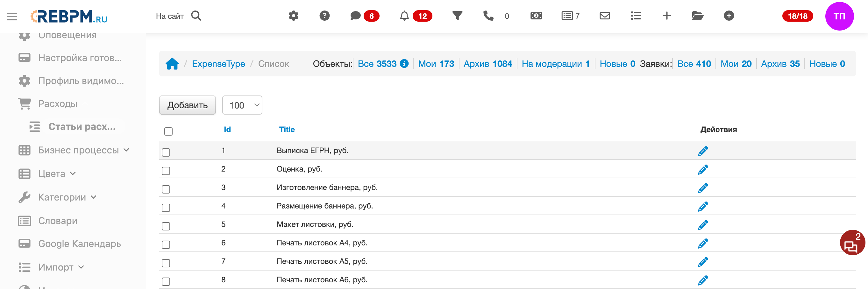
Task: Check the box for Печать листовок А5
Action: tap(166, 263)
